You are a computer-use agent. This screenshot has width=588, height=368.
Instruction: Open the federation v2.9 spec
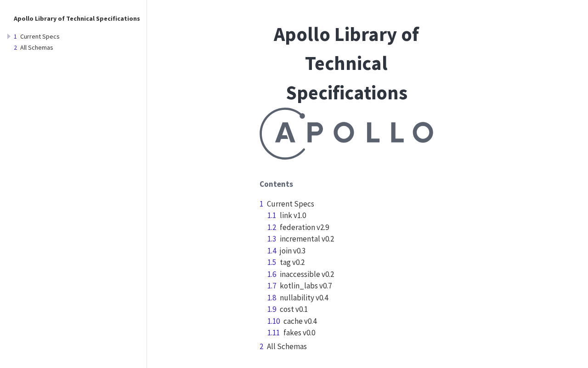coord(304,227)
